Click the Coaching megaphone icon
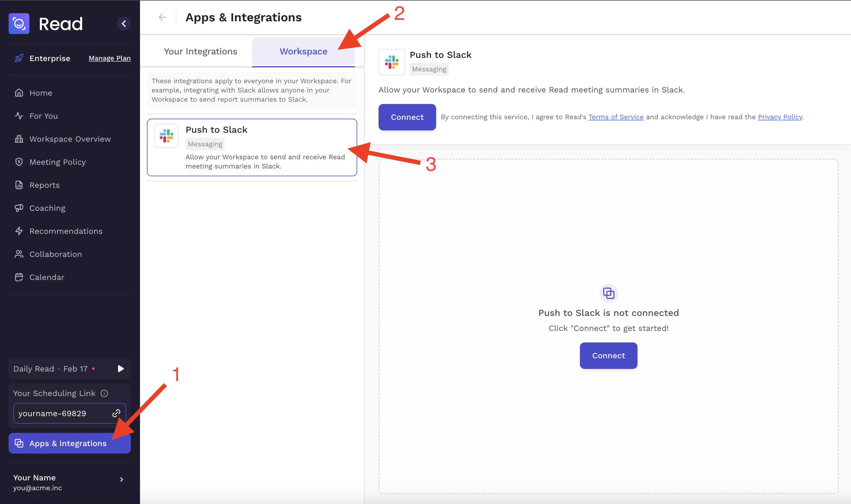The height and width of the screenshot is (504, 851). [19, 208]
